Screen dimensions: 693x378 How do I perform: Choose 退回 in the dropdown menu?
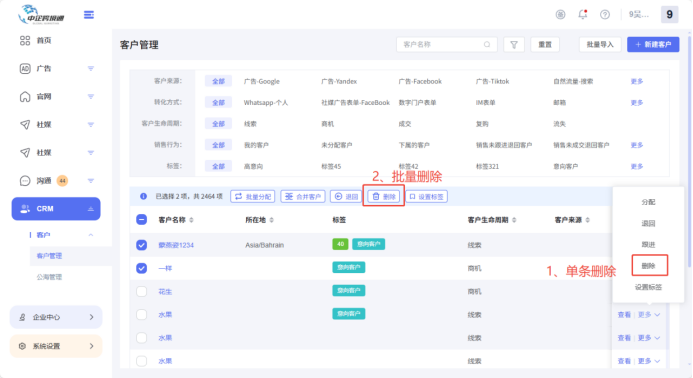(x=648, y=223)
